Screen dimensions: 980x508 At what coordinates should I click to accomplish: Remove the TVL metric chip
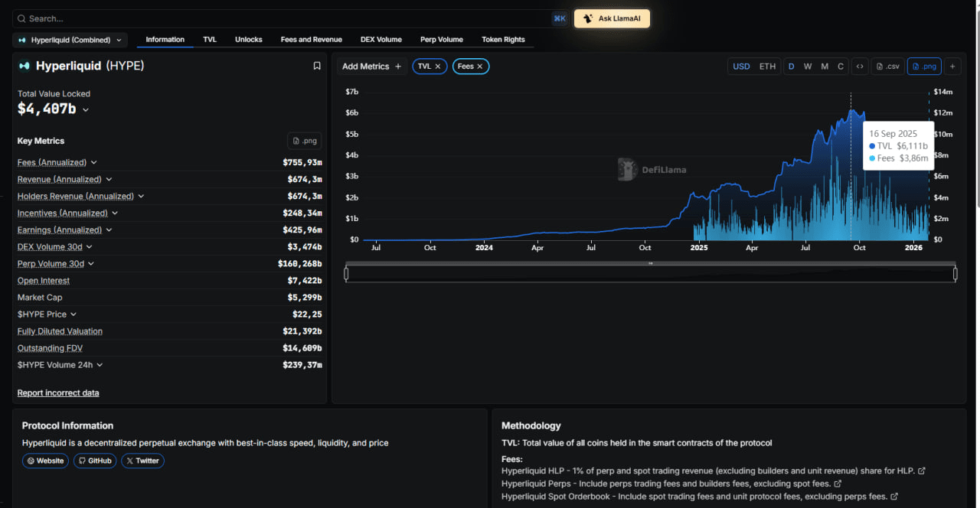pyautogui.click(x=438, y=67)
